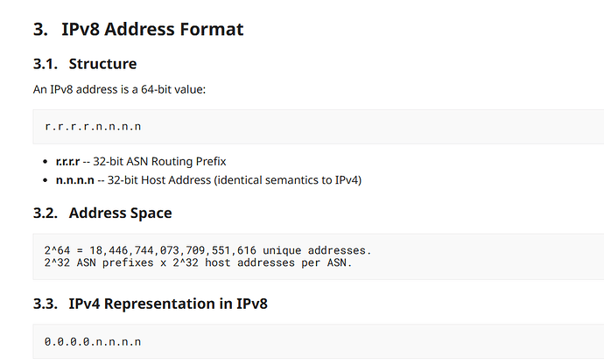Click the "IPv8 Address Format" heading title
The image size is (604, 364).
click(x=152, y=29)
